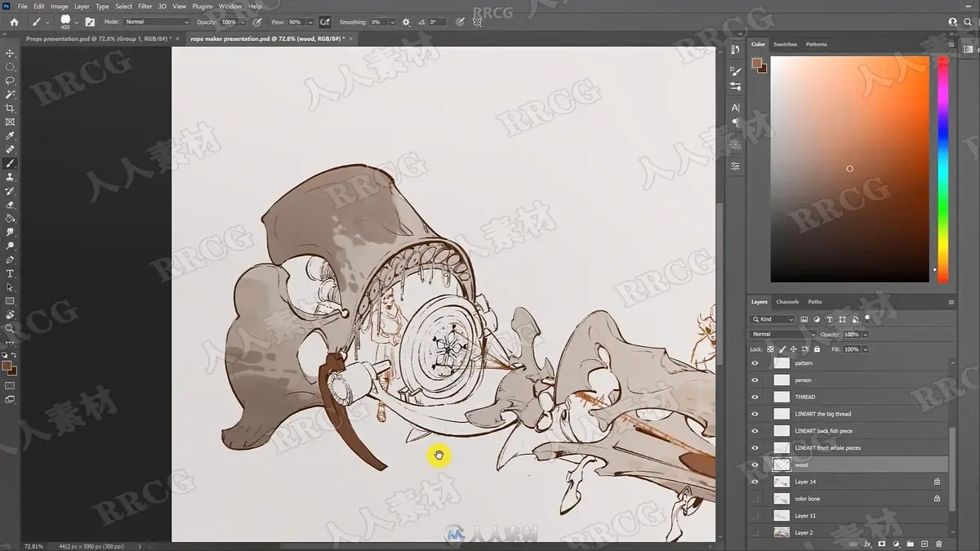This screenshot has width=980, height=551.
Task: Click the Layer 14 thumbnail
Action: pos(782,482)
